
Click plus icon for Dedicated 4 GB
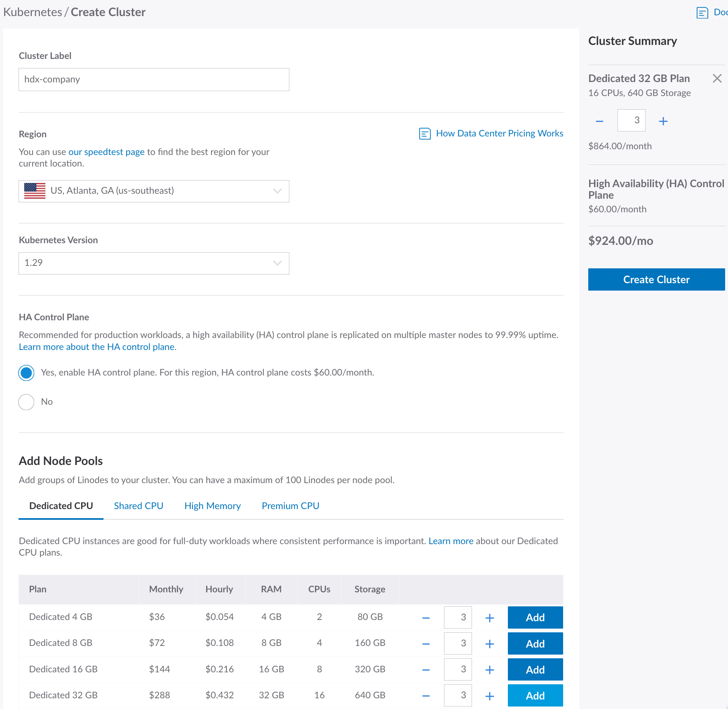489,618
